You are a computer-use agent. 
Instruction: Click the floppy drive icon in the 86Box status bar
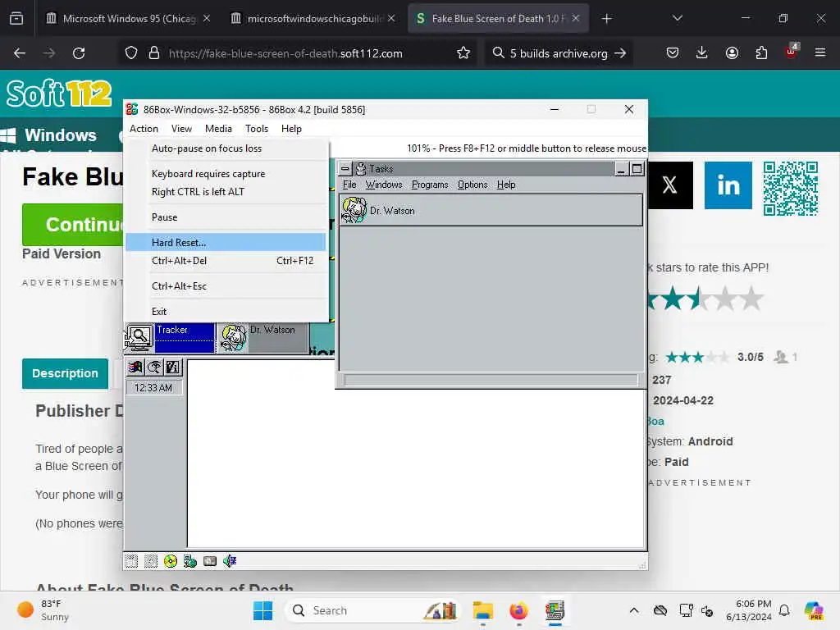pos(131,561)
